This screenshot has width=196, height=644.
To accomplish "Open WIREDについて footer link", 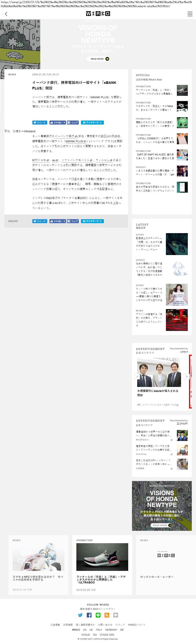I will 137,624.
